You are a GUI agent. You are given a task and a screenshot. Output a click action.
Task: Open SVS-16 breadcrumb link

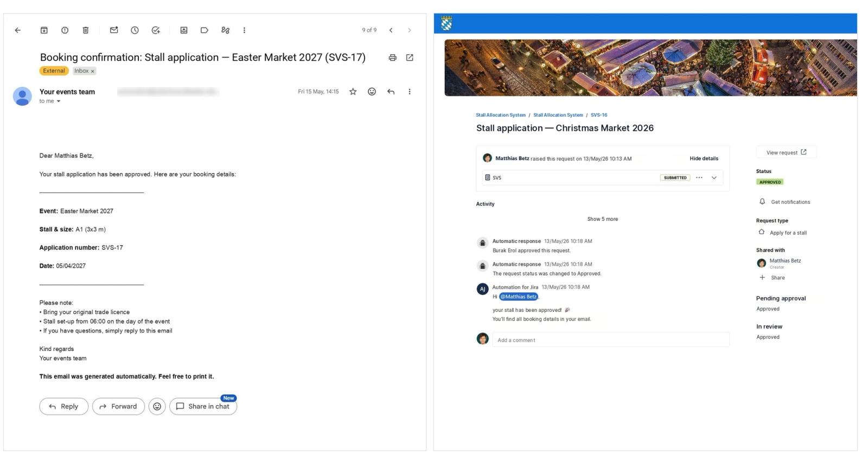tap(599, 115)
